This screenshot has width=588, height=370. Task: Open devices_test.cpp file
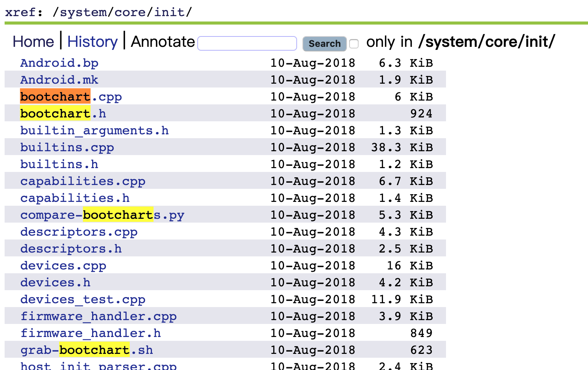tap(83, 299)
